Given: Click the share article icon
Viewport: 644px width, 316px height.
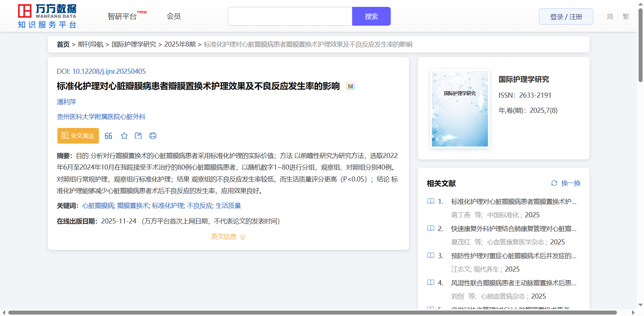Looking at the screenshot, I should coord(138,136).
